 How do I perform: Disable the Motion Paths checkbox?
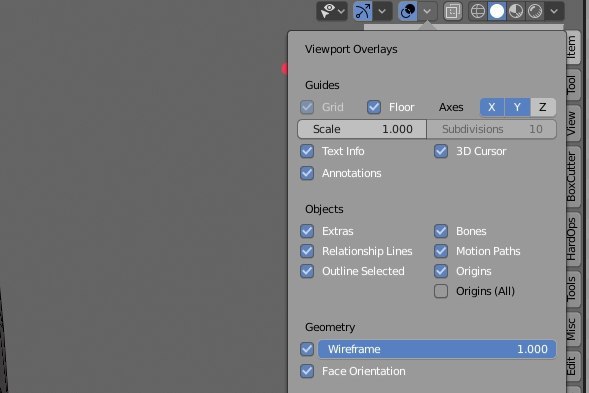[x=441, y=251]
